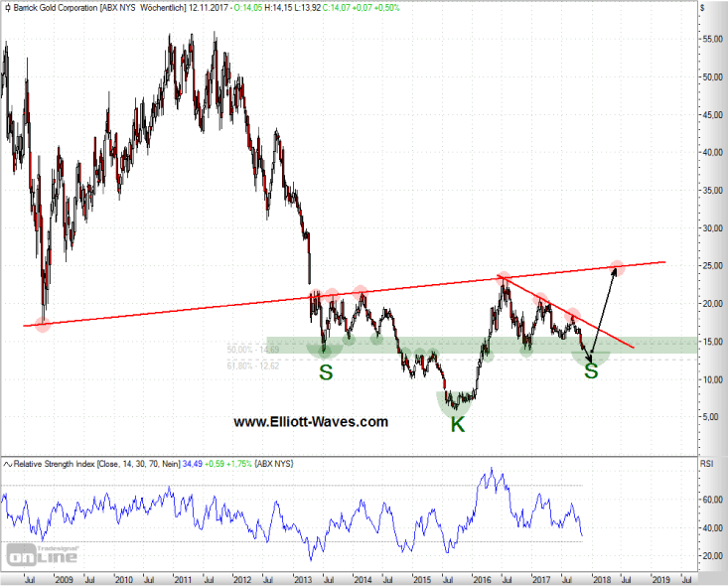Click the red circle at 2008 low

(x=43, y=324)
